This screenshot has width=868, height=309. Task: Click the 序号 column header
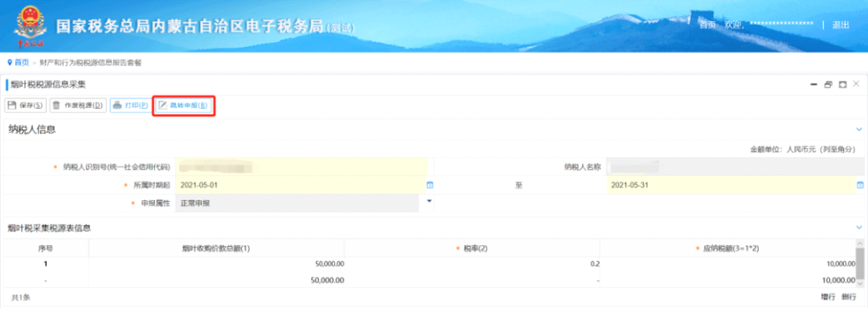coord(45,249)
